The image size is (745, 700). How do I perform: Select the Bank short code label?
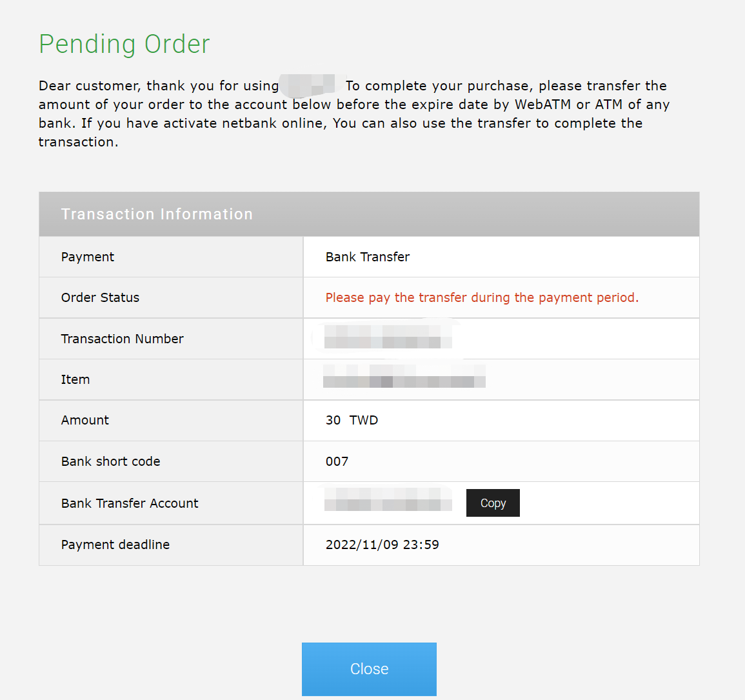(x=110, y=461)
